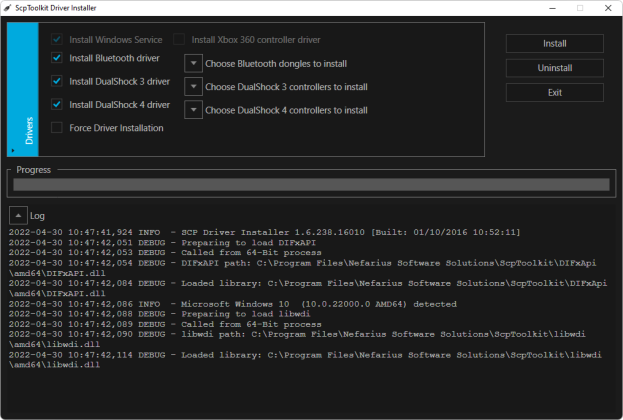Click the Exit button
The height and width of the screenshot is (420, 623).
(x=555, y=93)
